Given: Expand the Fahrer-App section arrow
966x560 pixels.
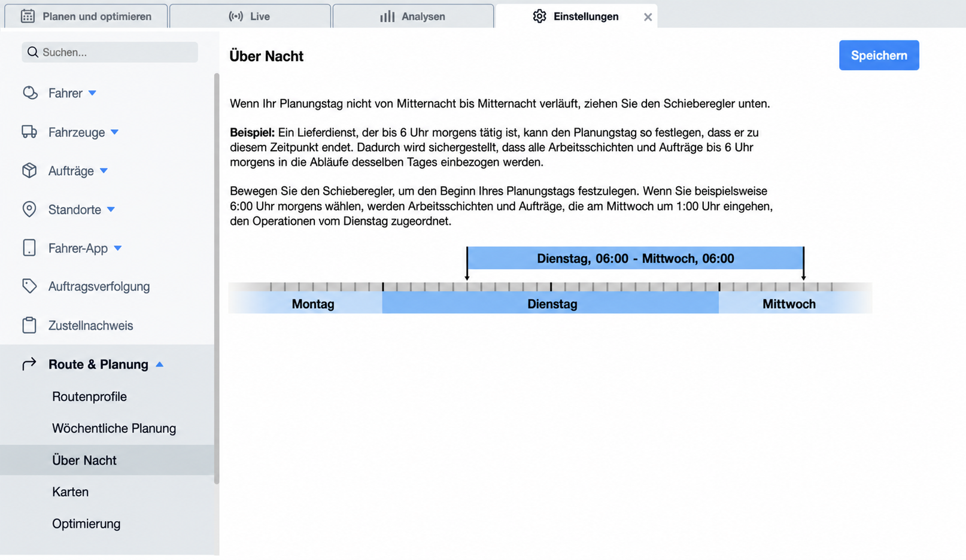Looking at the screenshot, I should 117,248.
